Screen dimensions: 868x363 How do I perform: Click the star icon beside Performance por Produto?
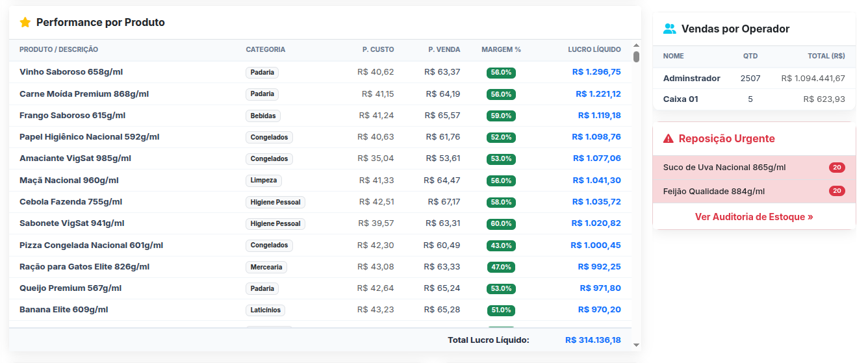tap(25, 23)
